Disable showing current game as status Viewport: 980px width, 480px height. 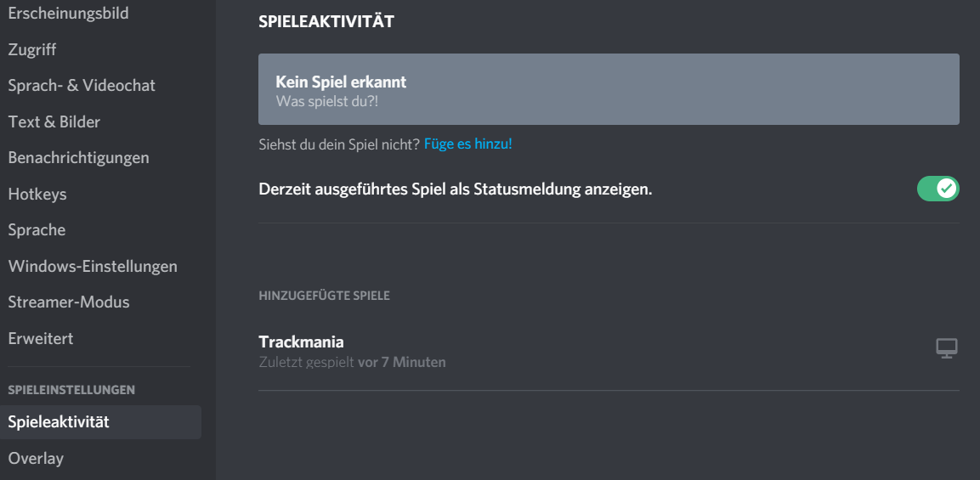pos(938,189)
